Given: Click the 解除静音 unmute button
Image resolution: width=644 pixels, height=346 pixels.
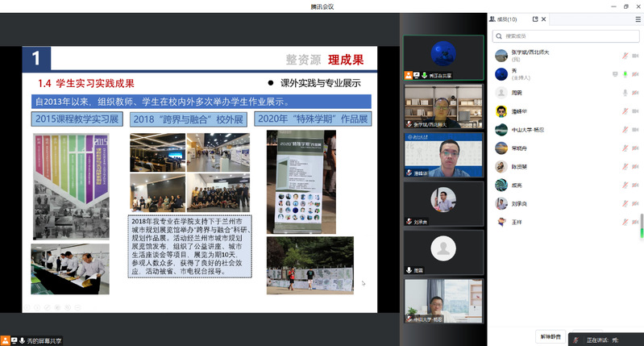Looking at the screenshot, I should point(551,336).
